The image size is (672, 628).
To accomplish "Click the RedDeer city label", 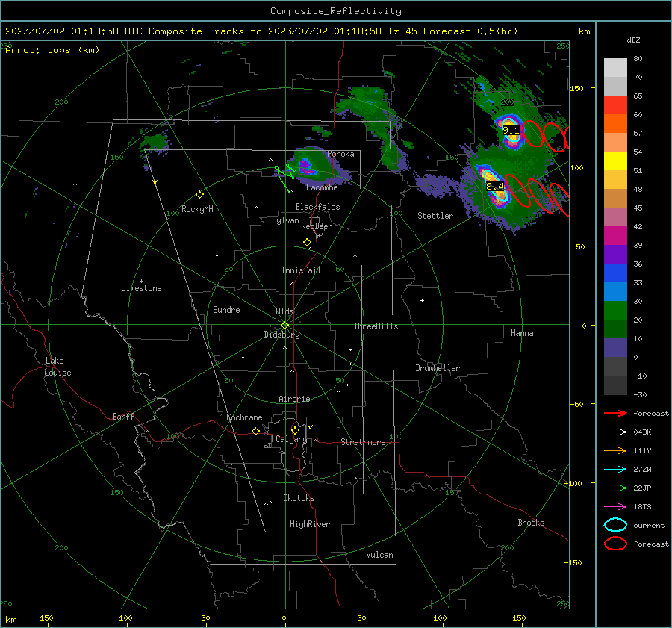I will click(317, 226).
